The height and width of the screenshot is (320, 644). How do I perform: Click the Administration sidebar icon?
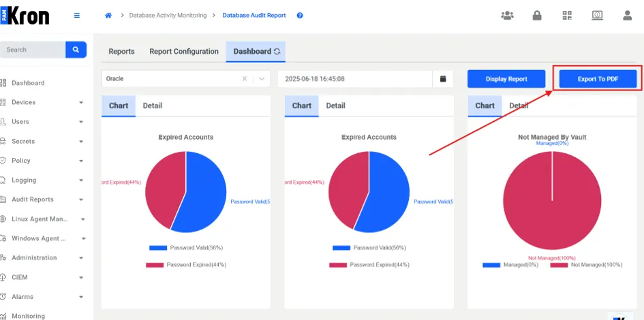[3, 257]
